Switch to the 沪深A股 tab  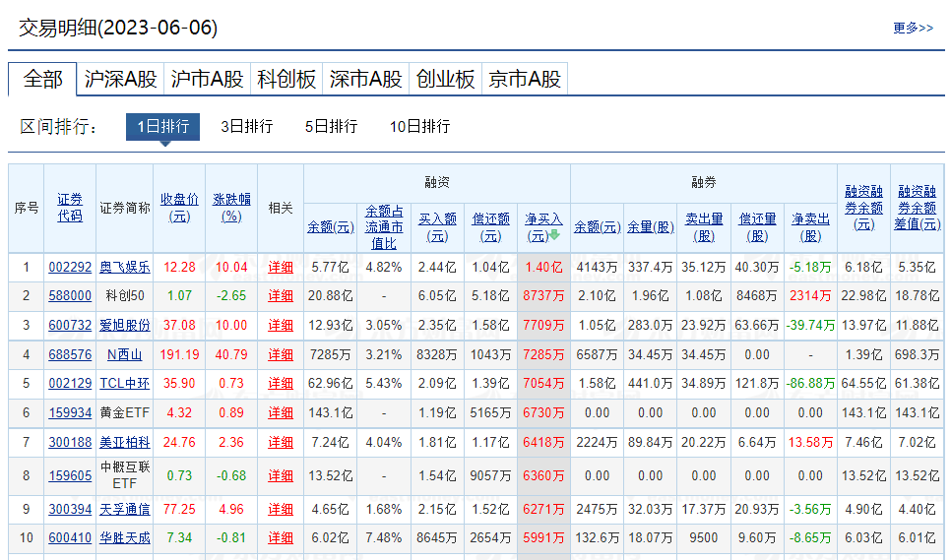[x=120, y=80]
